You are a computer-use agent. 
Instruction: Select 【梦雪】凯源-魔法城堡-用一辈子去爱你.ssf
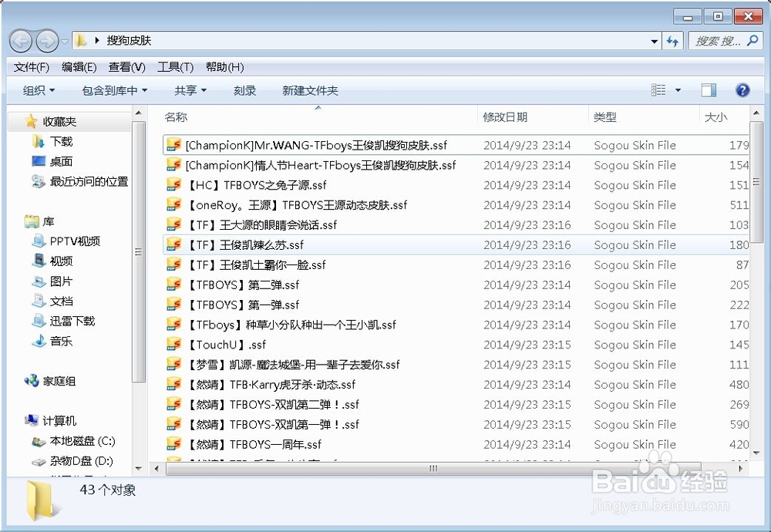click(292, 365)
